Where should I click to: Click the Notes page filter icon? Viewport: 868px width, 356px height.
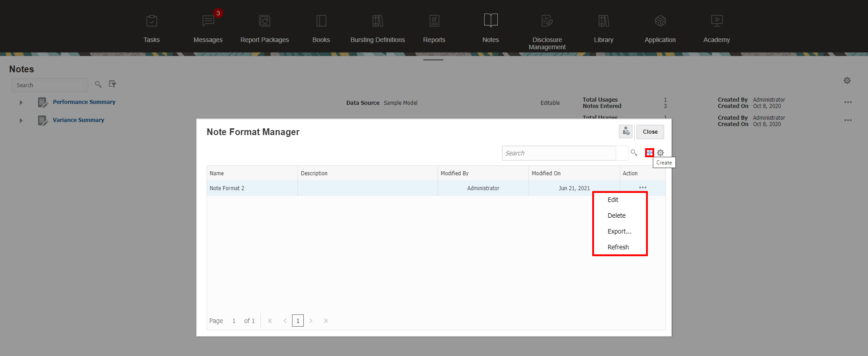[112, 84]
